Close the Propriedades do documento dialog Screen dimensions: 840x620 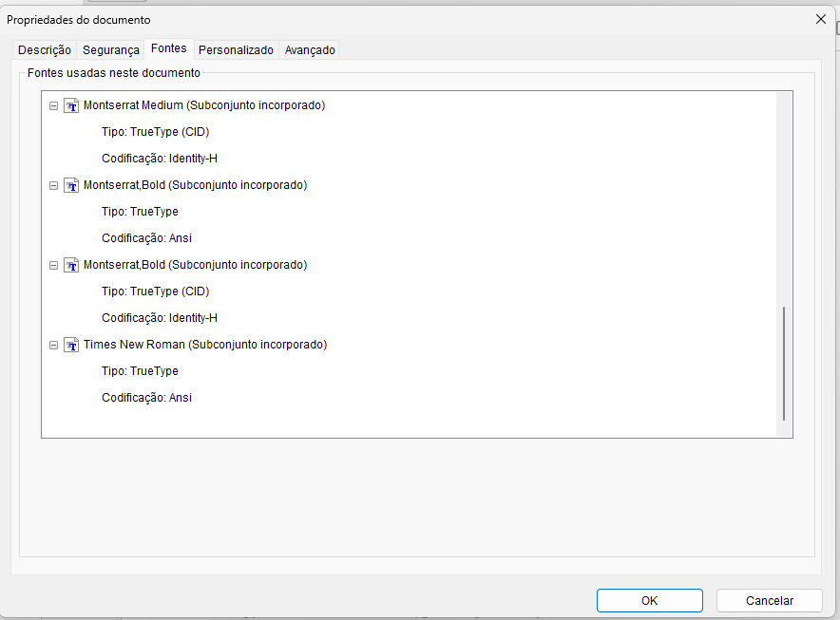[x=820, y=19]
